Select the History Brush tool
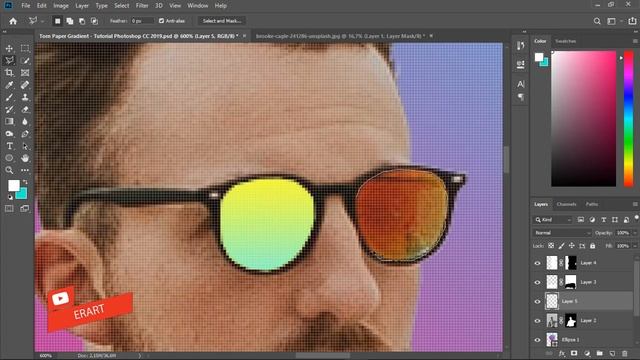Screen dimensions: 640x360 [9, 109]
